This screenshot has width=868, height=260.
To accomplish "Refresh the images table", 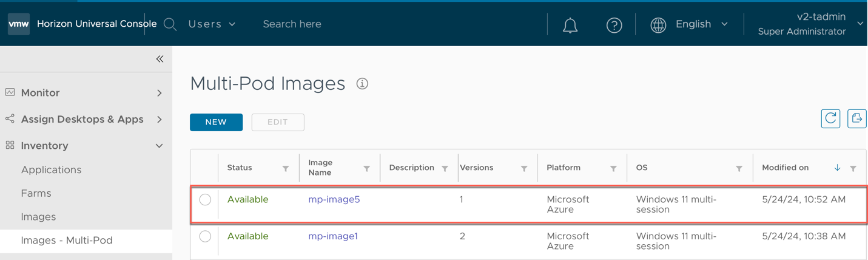I will 830,118.
